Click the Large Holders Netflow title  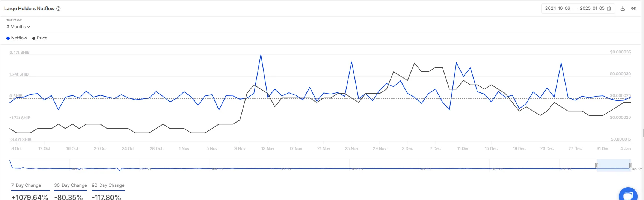[29, 8]
